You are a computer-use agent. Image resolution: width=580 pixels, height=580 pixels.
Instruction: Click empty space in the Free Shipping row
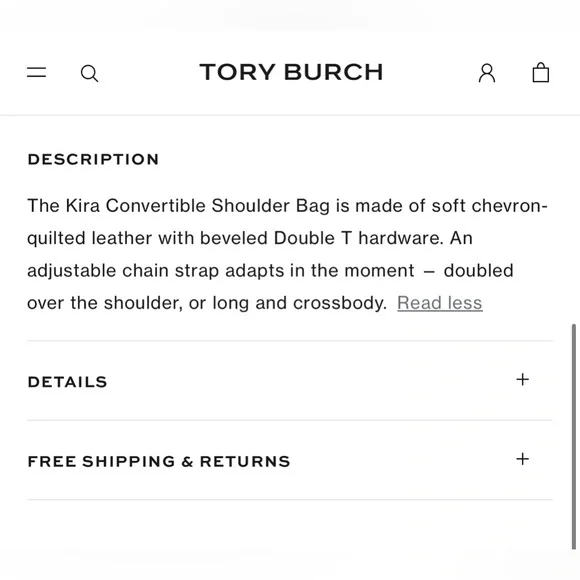point(403,461)
